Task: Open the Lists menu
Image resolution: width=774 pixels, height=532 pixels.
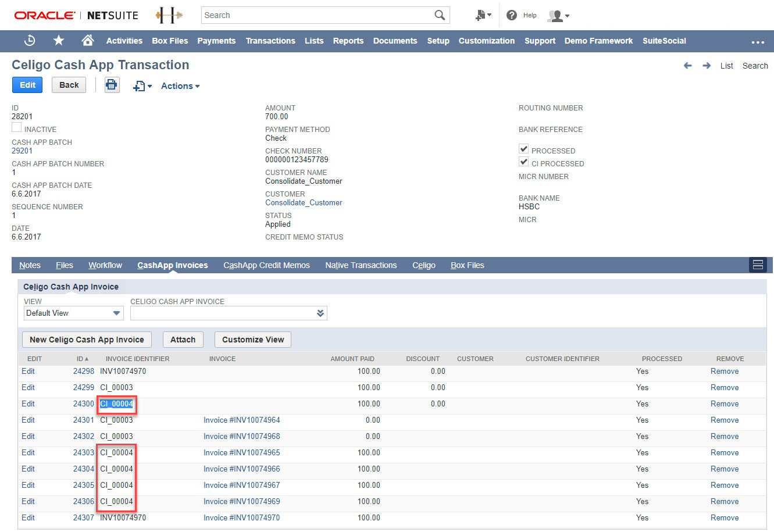Action: pos(314,41)
